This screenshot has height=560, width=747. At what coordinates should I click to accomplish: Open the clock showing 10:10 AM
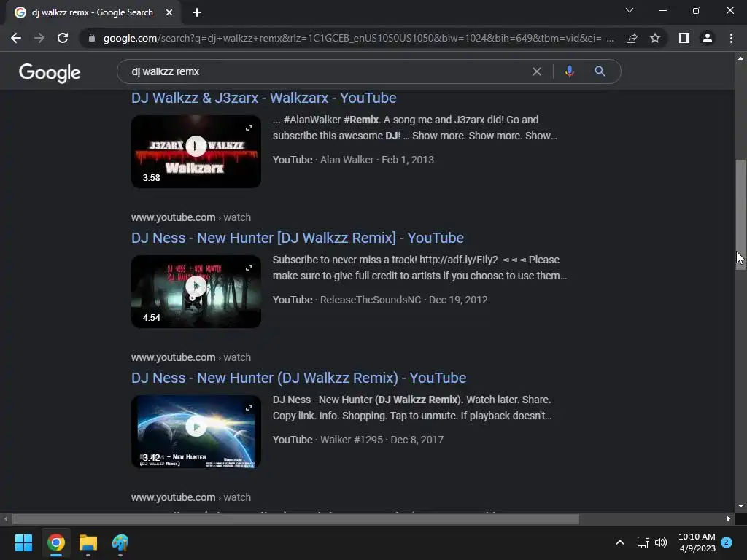(x=697, y=542)
